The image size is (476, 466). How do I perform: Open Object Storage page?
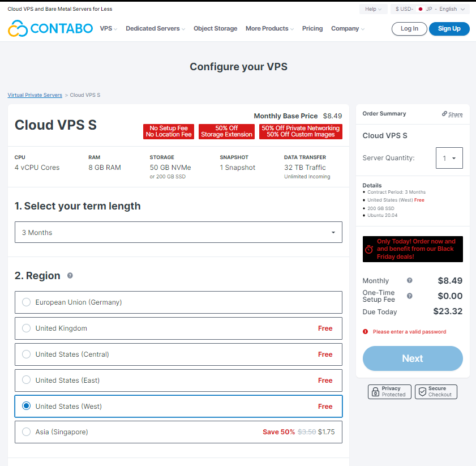[x=216, y=28]
